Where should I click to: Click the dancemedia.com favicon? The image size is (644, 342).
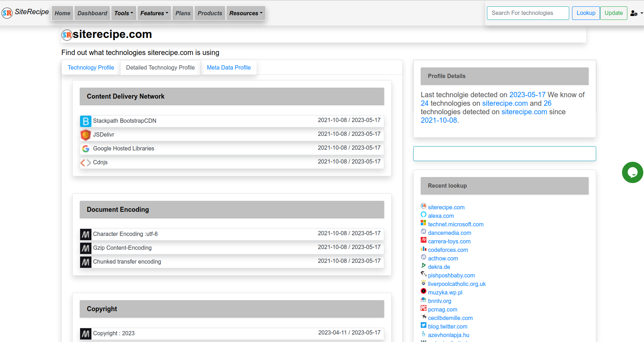tap(424, 232)
